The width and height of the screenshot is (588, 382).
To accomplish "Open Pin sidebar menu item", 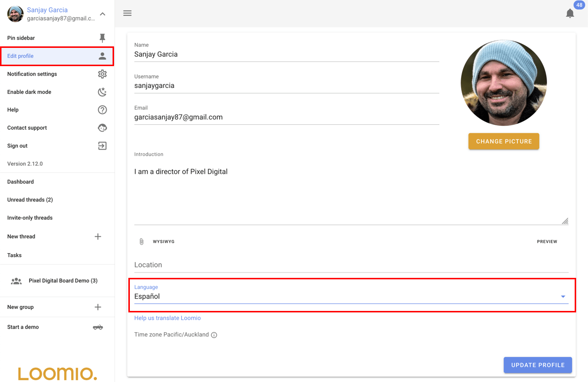I will point(57,38).
